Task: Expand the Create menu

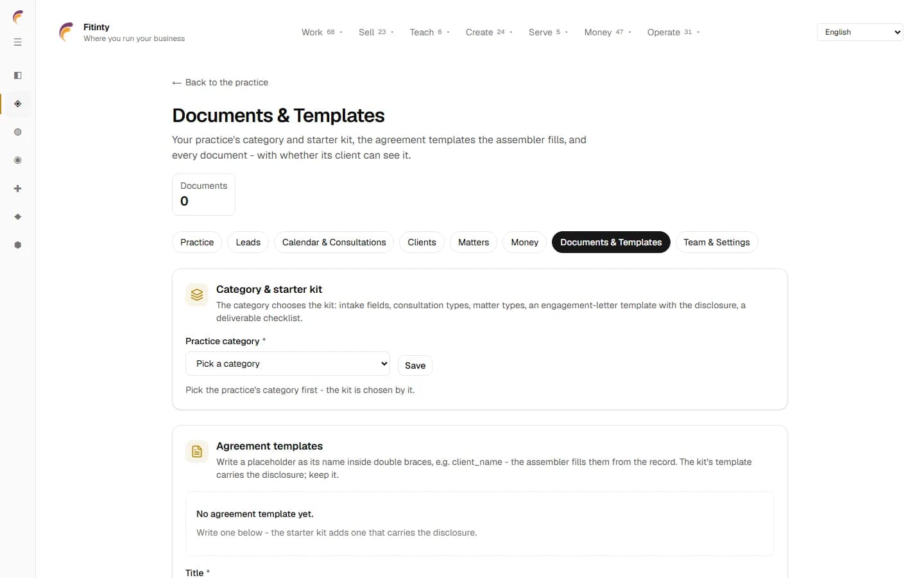Action: [x=489, y=32]
